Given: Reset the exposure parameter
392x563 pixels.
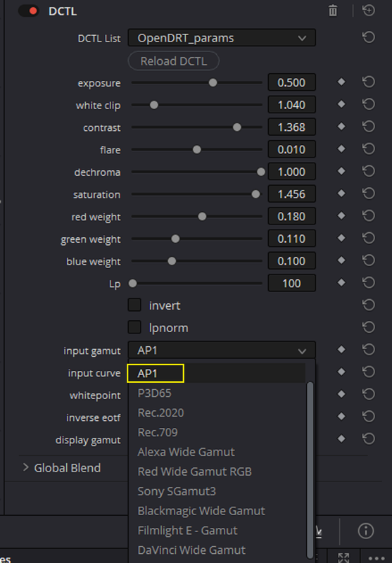Looking at the screenshot, I should pos(369,82).
